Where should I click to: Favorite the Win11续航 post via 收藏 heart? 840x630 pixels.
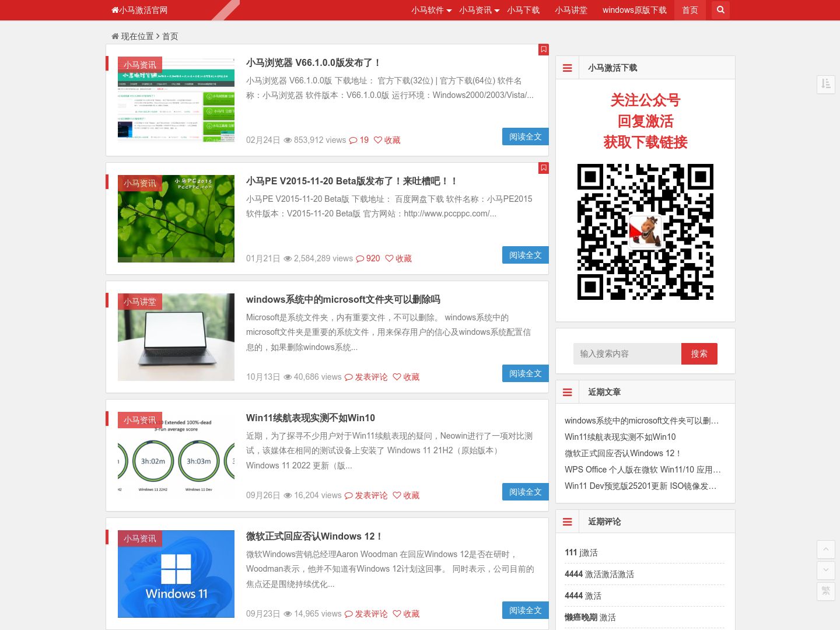pos(406,495)
